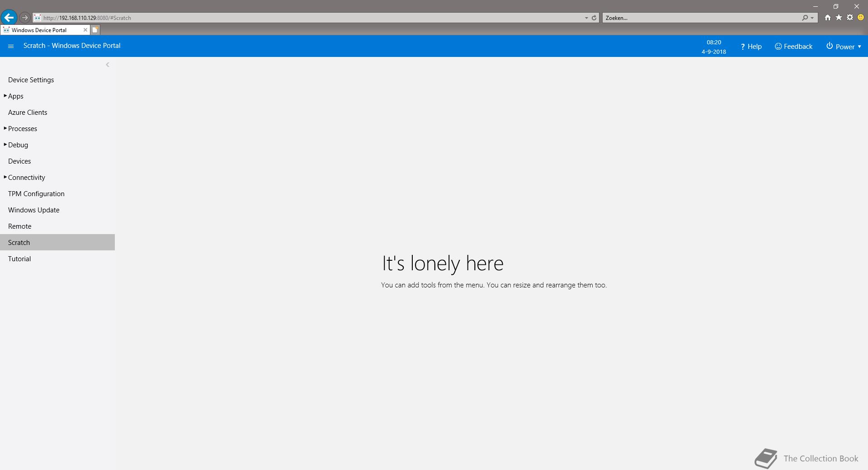Select the Remote page
This screenshot has height=470, width=868.
pos(20,226)
